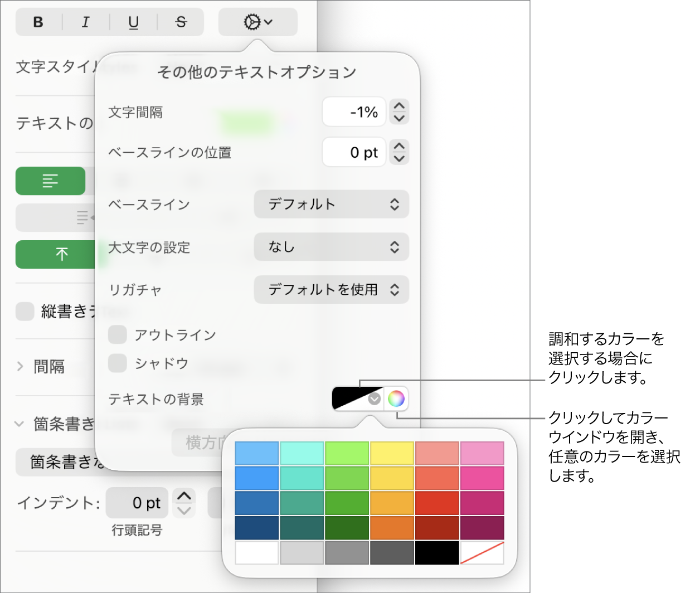Enable the アウトライン checkbox
This screenshot has width=700, height=593.
(x=117, y=334)
